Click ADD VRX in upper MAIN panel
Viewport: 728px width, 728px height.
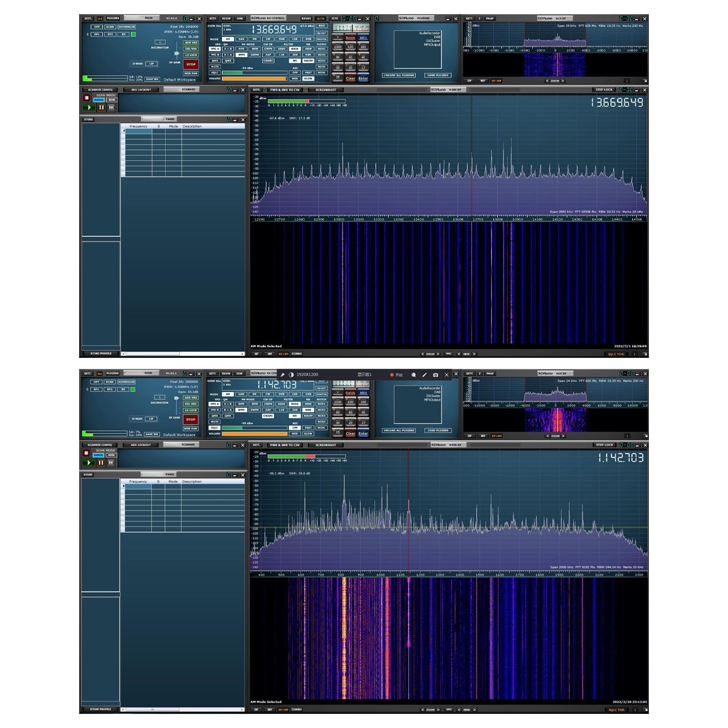[191, 43]
